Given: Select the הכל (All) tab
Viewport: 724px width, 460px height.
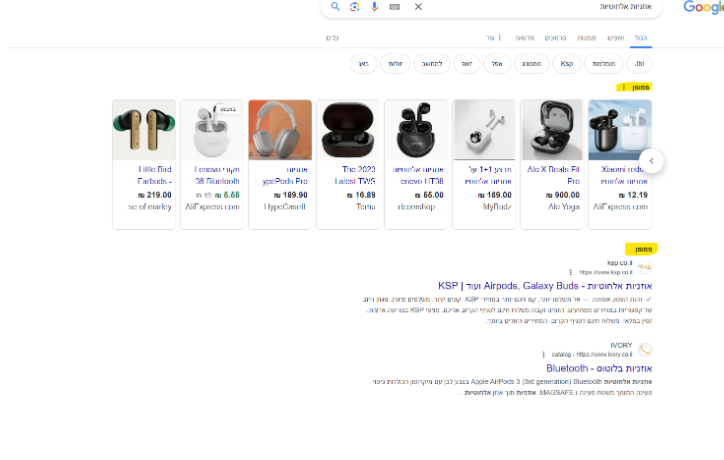Looking at the screenshot, I should (641, 38).
